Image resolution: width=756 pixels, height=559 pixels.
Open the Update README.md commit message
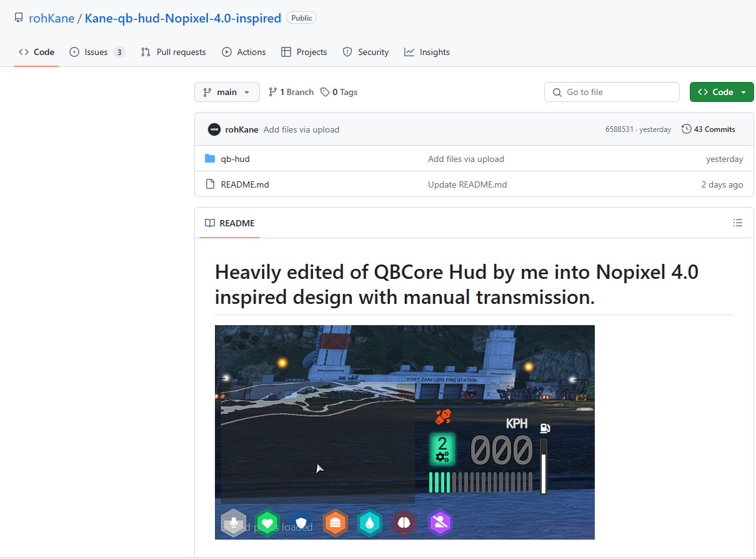[x=467, y=184]
